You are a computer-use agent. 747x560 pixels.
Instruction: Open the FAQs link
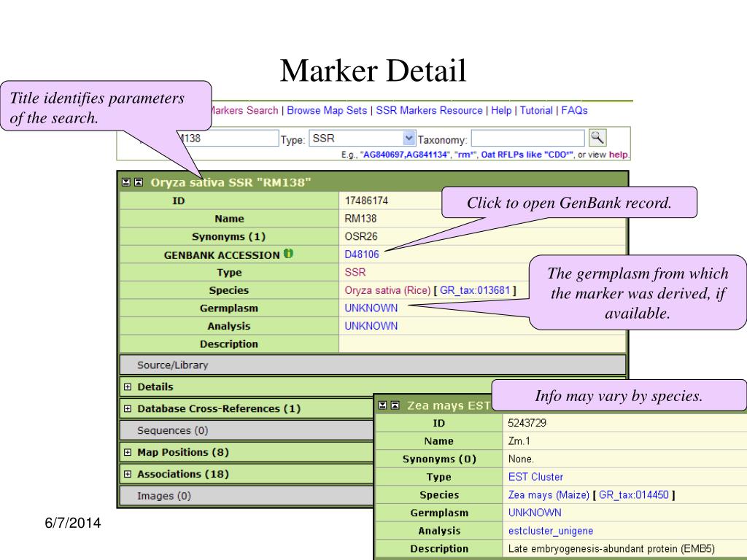click(575, 111)
